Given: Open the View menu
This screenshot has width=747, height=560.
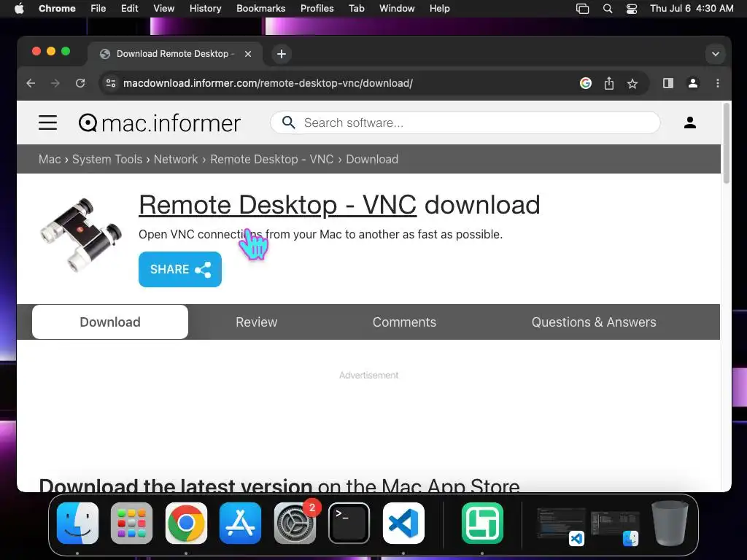Looking at the screenshot, I should tap(164, 9).
